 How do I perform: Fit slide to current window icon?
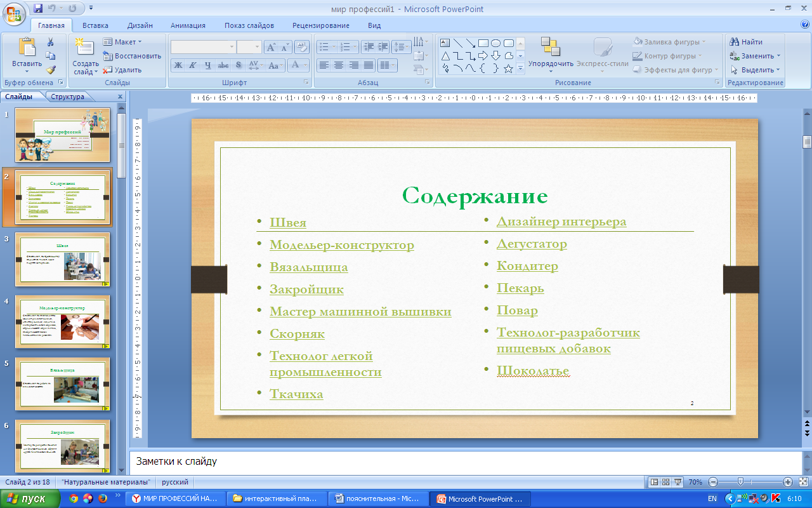pos(802,482)
